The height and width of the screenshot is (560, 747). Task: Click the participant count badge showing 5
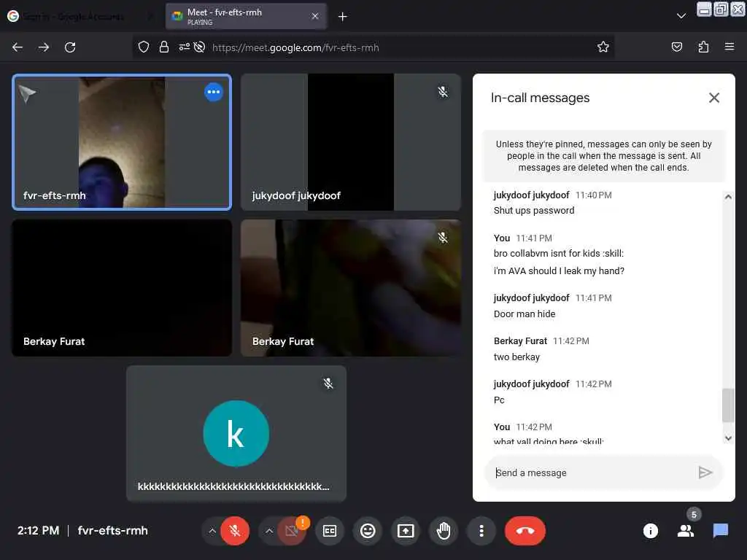click(694, 514)
